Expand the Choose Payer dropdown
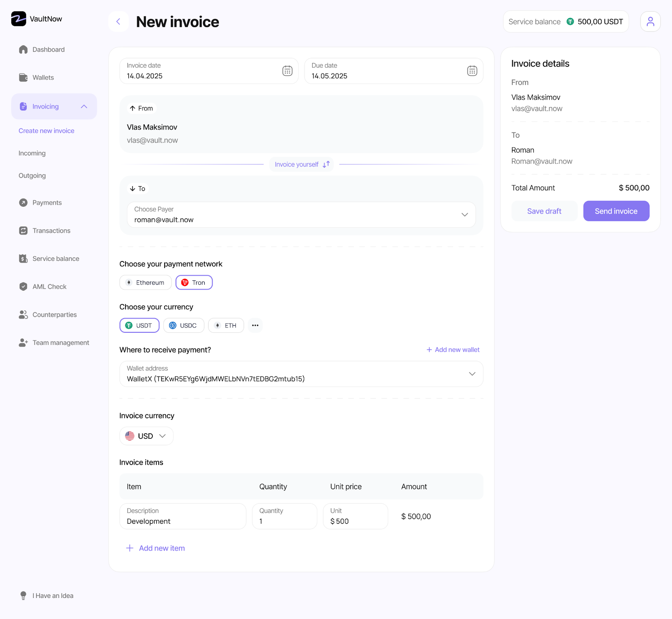This screenshot has width=672, height=619. (x=465, y=215)
